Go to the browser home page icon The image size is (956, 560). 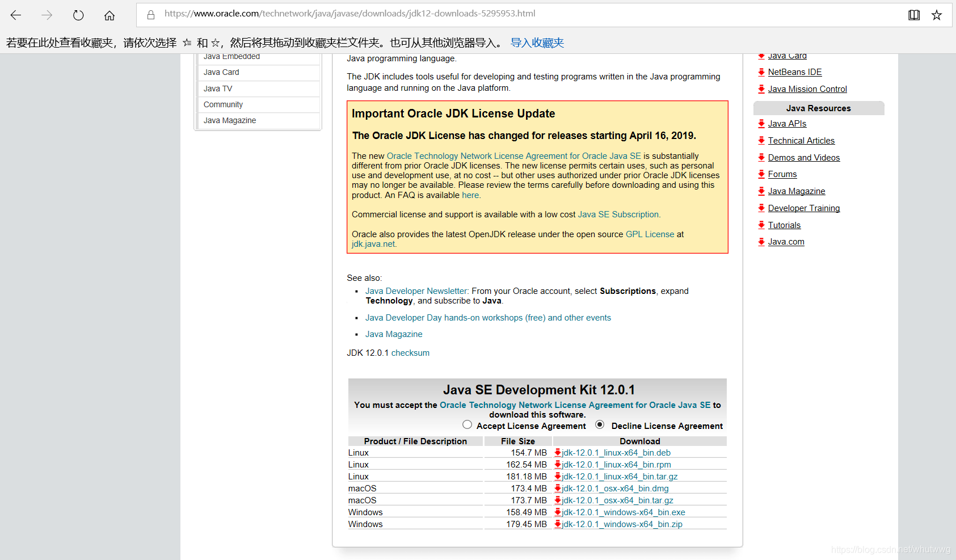110,15
